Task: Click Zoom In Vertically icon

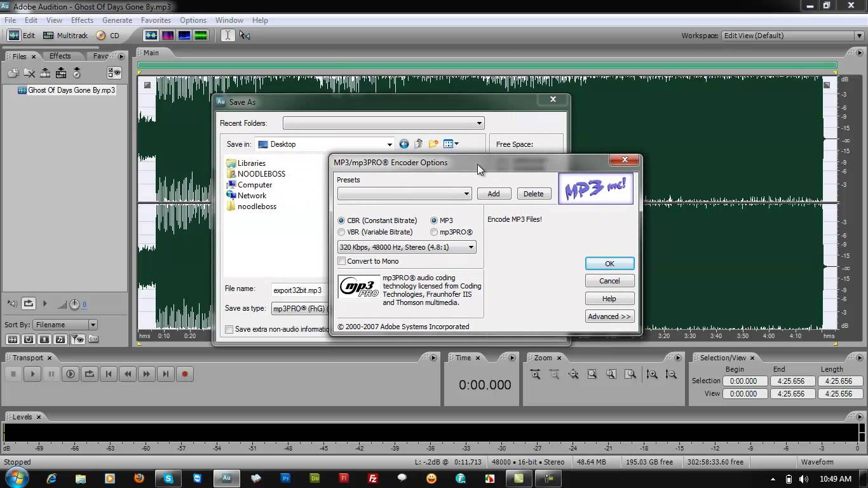Action: coord(652,374)
